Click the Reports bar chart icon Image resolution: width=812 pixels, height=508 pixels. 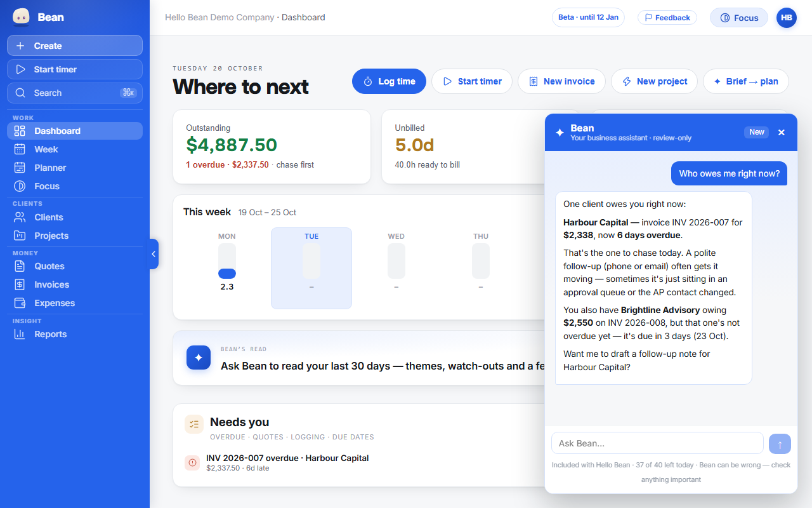click(x=20, y=334)
